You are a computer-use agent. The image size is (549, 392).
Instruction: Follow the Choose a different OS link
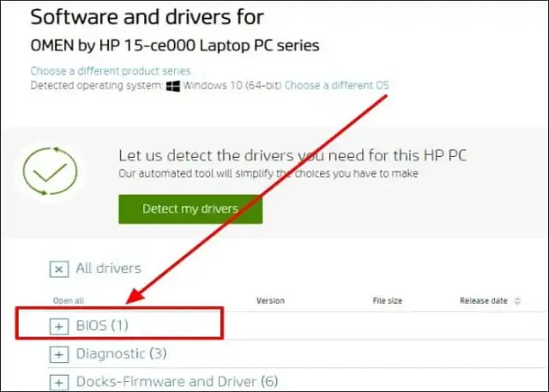(336, 86)
